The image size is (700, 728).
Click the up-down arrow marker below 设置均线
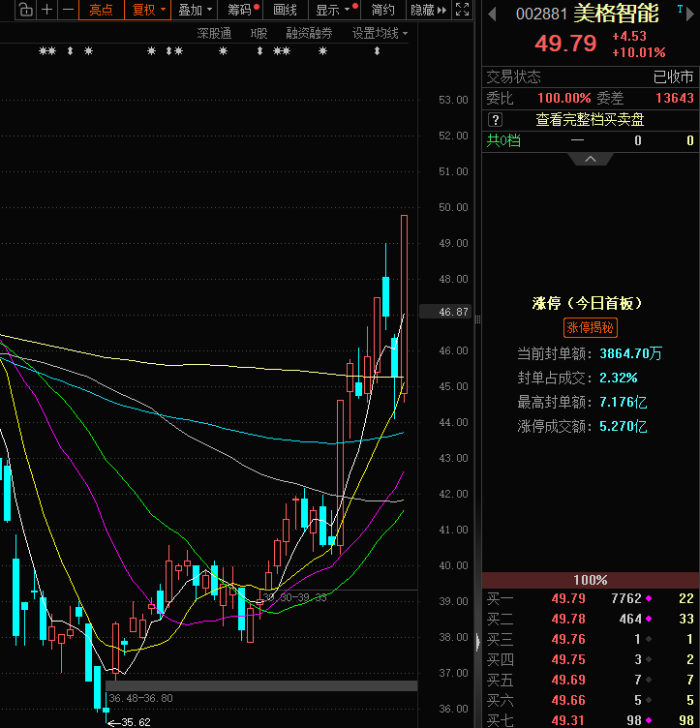coord(377,51)
